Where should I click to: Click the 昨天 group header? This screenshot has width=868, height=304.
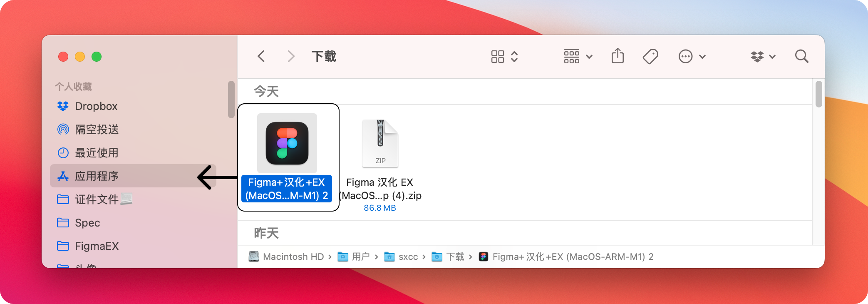tap(266, 233)
